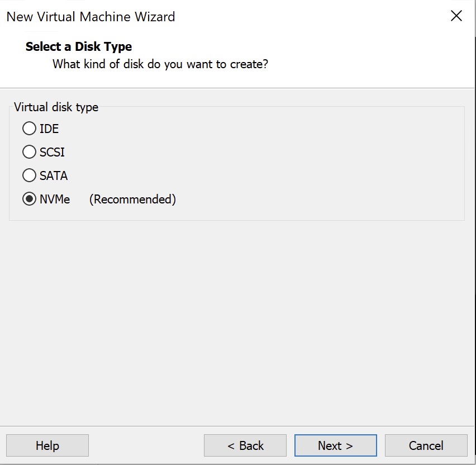Go back with the < Back button
This screenshot has width=476, height=465.
click(x=245, y=445)
